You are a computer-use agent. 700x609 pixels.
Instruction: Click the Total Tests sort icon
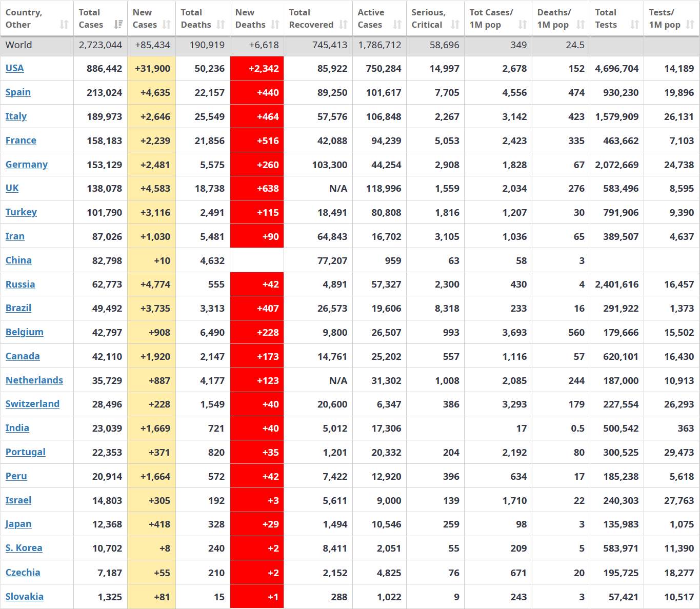[x=635, y=25]
